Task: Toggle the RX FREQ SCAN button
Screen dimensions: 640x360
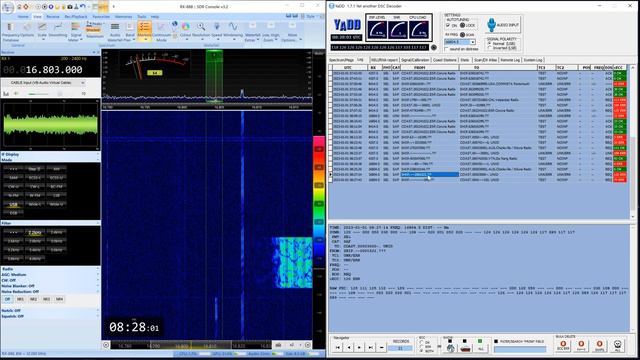Action: (462, 35)
